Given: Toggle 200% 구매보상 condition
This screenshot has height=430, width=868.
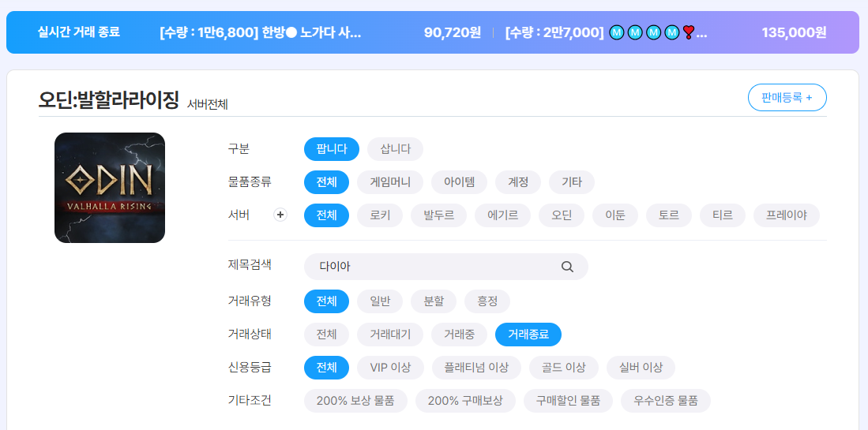Looking at the screenshot, I should coord(465,401).
